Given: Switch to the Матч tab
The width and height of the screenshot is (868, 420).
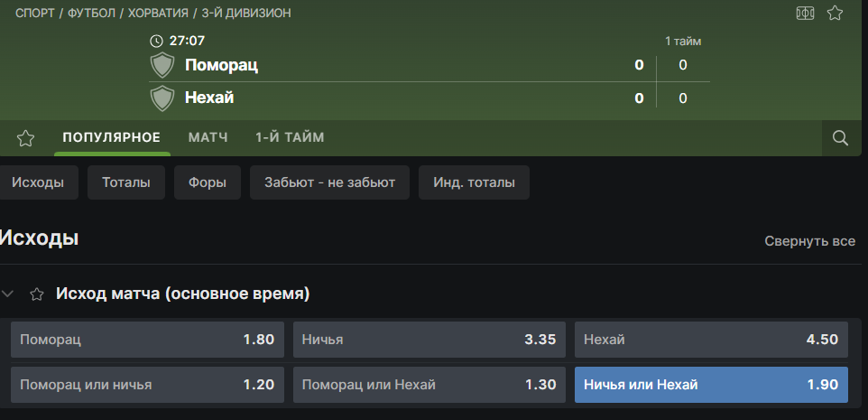Looking at the screenshot, I should pyautogui.click(x=208, y=137).
